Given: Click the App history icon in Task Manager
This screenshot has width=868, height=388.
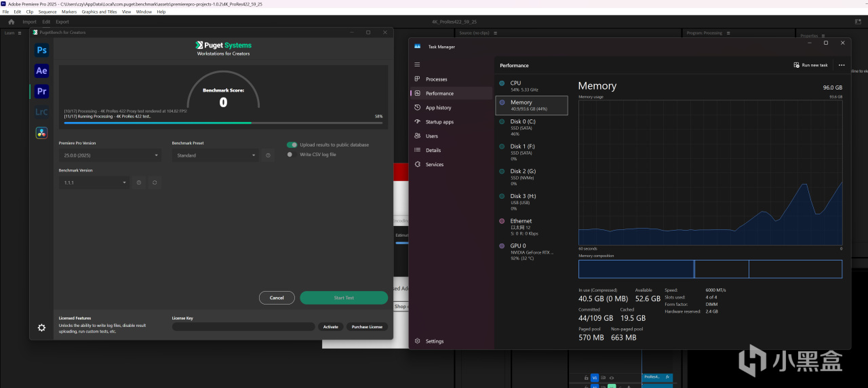Looking at the screenshot, I should click(x=418, y=108).
